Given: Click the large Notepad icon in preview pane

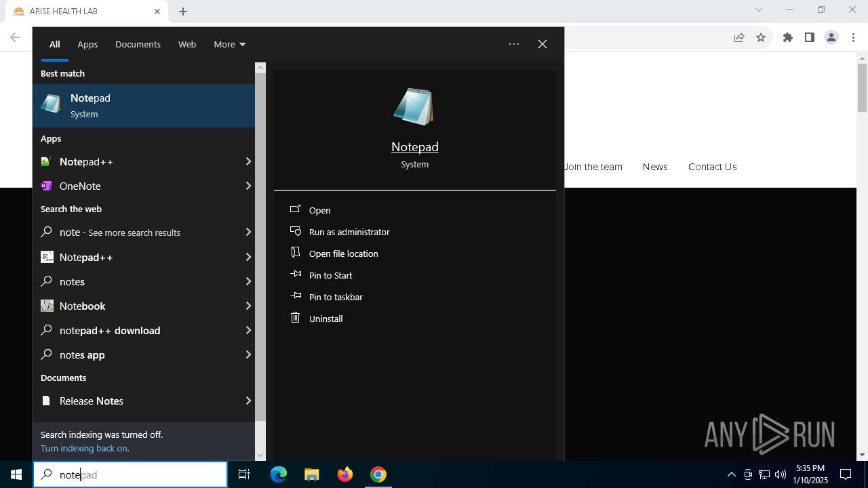Looking at the screenshot, I should (414, 106).
